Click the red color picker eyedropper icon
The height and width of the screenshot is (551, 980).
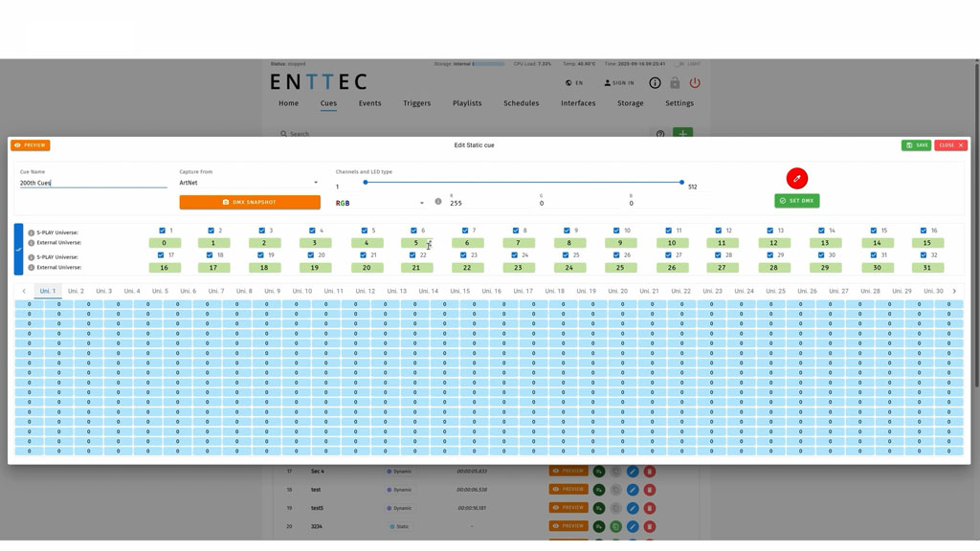[x=796, y=178]
